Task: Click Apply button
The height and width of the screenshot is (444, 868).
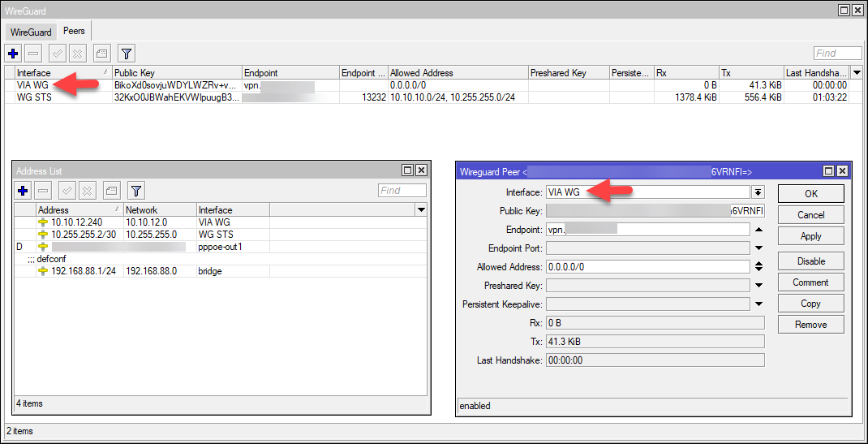Action: (811, 236)
